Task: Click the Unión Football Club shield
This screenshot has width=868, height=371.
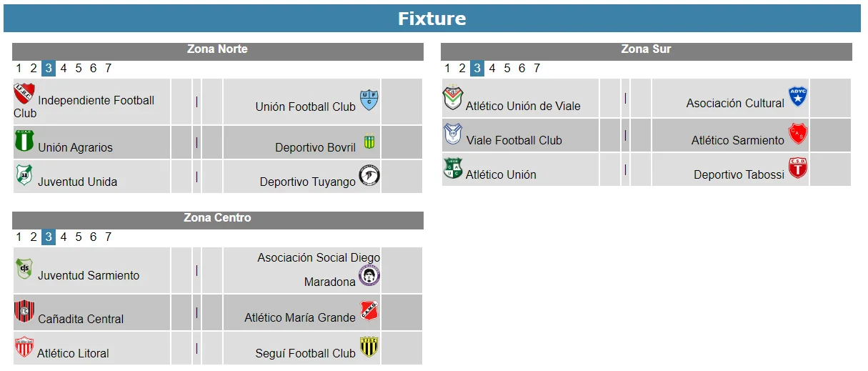Action: coord(369,100)
